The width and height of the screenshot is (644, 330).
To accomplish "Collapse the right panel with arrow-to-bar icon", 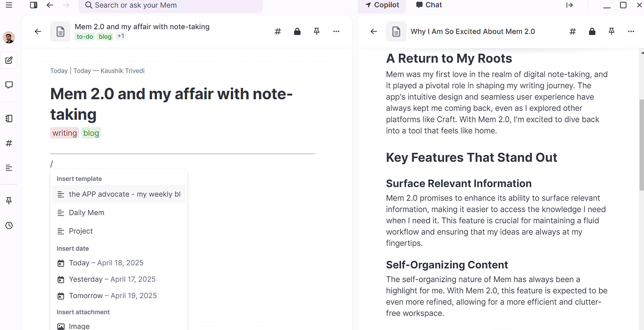I will click(570, 5).
